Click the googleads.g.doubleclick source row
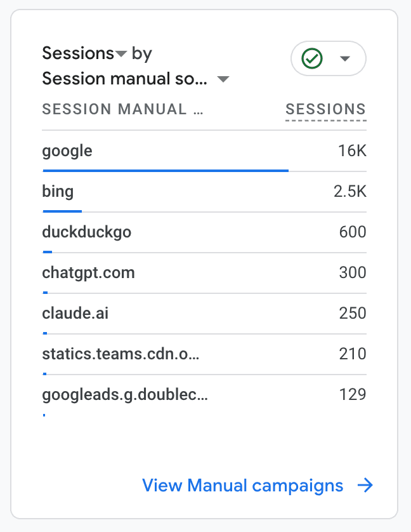The width and height of the screenshot is (411, 532). [124, 395]
